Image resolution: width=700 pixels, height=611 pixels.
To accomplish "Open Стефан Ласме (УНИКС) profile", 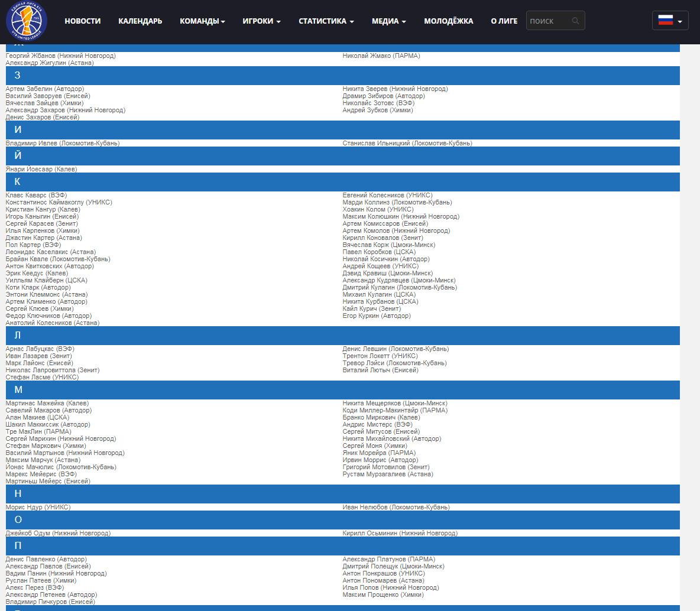I will (43, 377).
